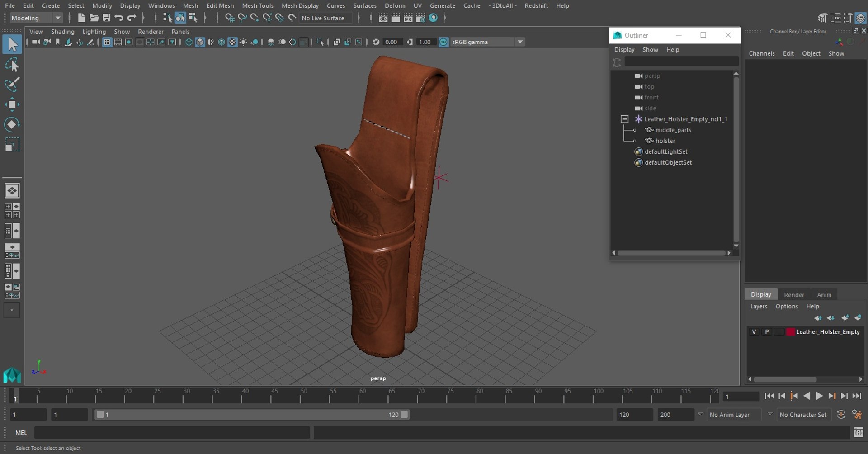868x454 pixels.
Task: Open the Edit Mesh menu
Action: (x=220, y=5)
